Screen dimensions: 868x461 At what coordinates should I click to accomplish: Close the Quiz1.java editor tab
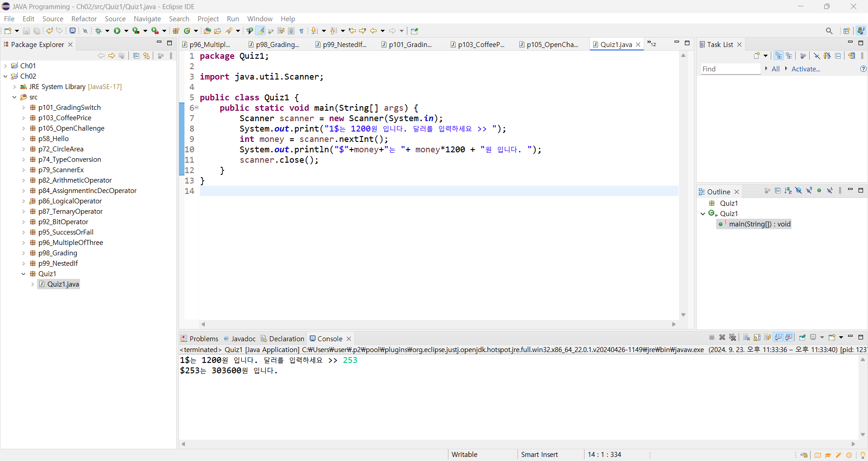638,44
